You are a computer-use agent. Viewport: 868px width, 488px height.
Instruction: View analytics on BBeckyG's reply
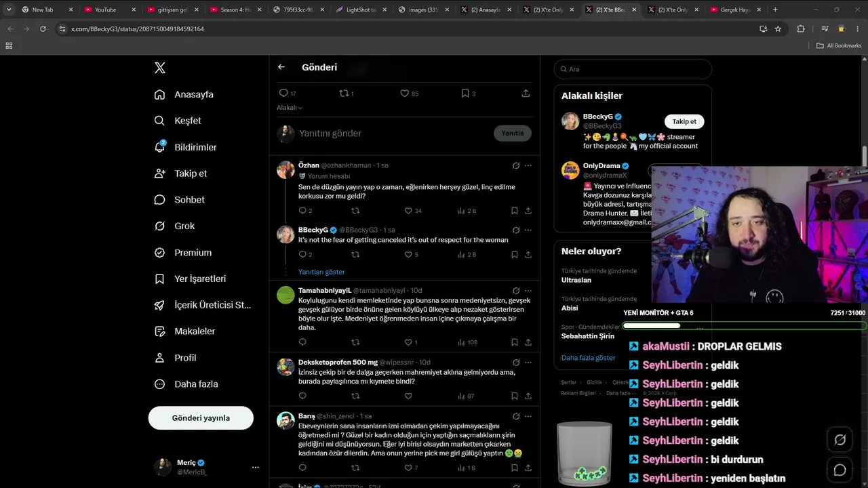(465, 255)
